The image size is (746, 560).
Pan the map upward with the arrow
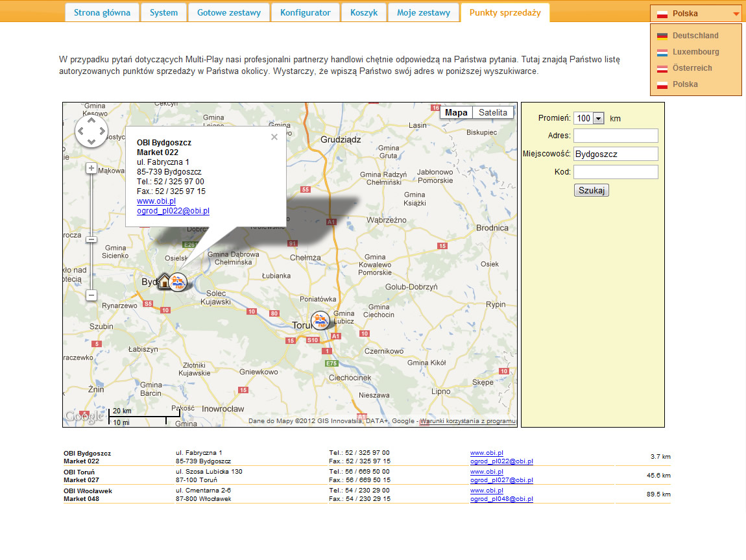coord(91,121)
